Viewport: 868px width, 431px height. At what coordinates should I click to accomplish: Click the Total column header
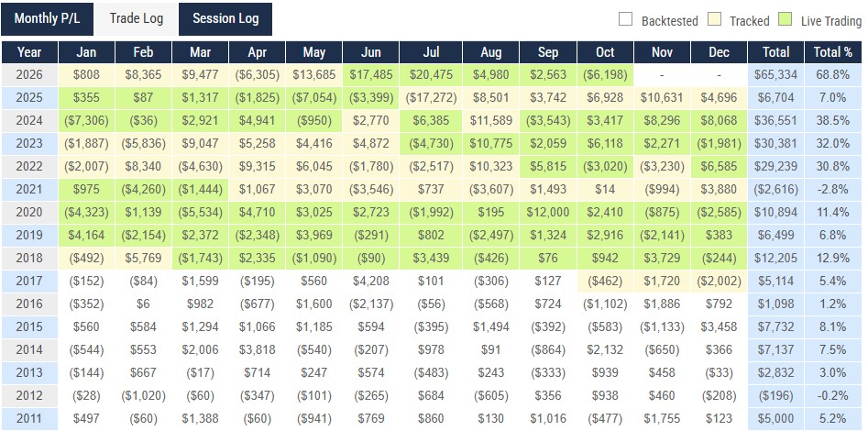(x=775, y=52)
